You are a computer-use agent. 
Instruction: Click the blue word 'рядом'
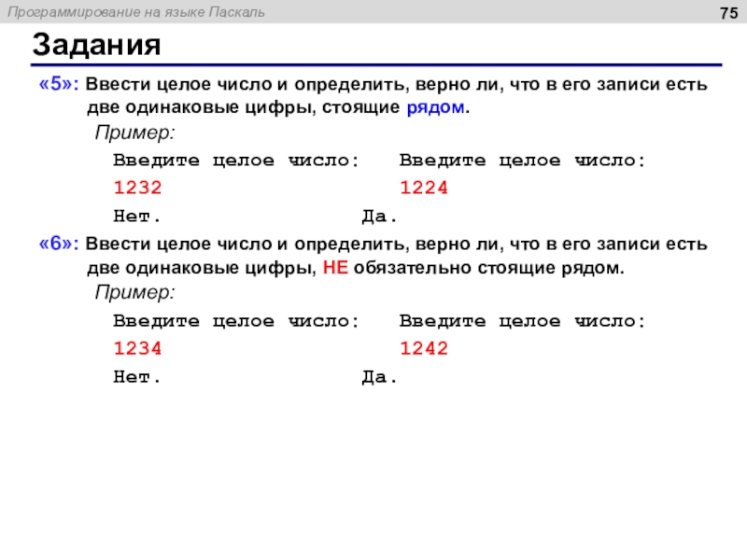[435, 107]
